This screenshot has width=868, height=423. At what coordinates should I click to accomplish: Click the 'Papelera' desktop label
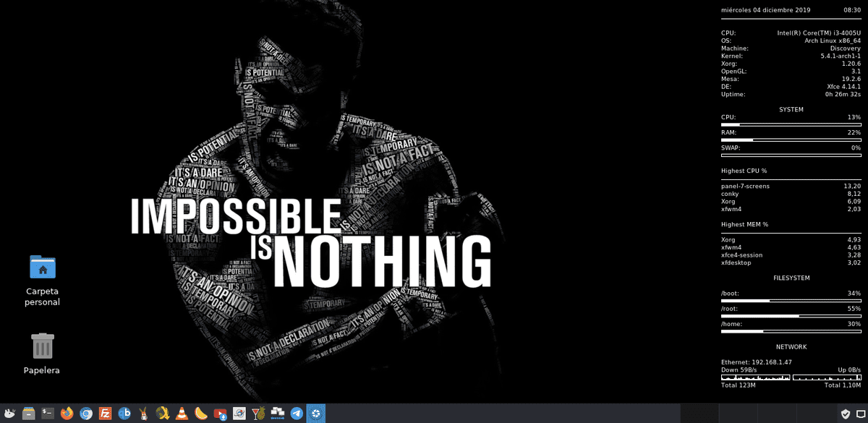pos(42,370)
